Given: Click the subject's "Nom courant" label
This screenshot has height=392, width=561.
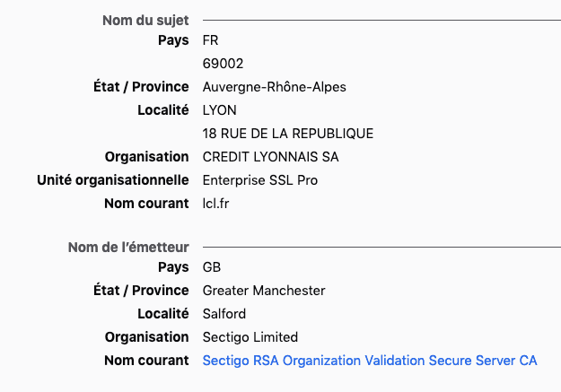Looking at the screenshot, I should (146, 204).
